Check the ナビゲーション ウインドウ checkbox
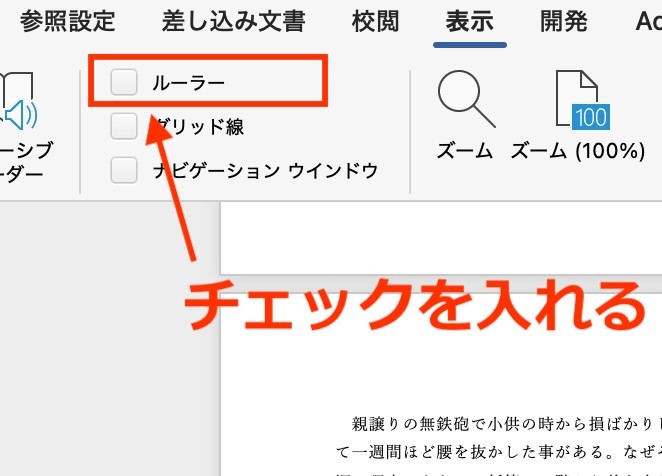Screen dimensions: 662x476 (124, 170)
